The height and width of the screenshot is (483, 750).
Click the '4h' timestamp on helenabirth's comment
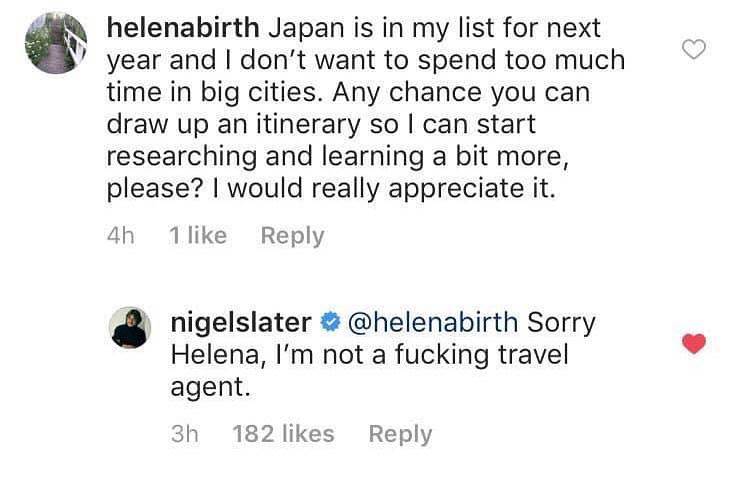120,236
